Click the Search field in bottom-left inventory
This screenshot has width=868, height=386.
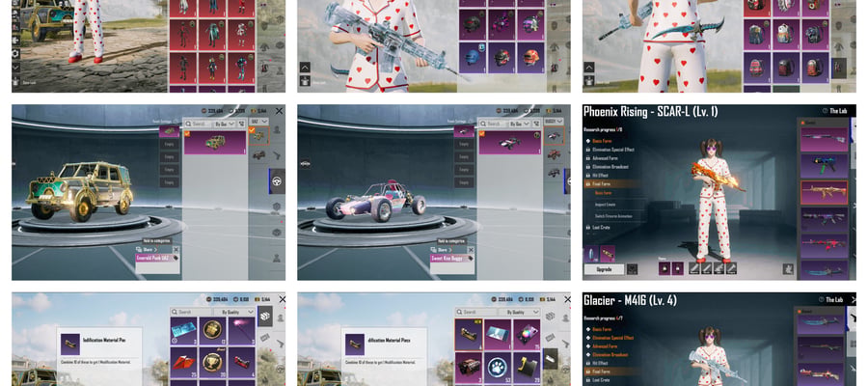pos(190,312)
